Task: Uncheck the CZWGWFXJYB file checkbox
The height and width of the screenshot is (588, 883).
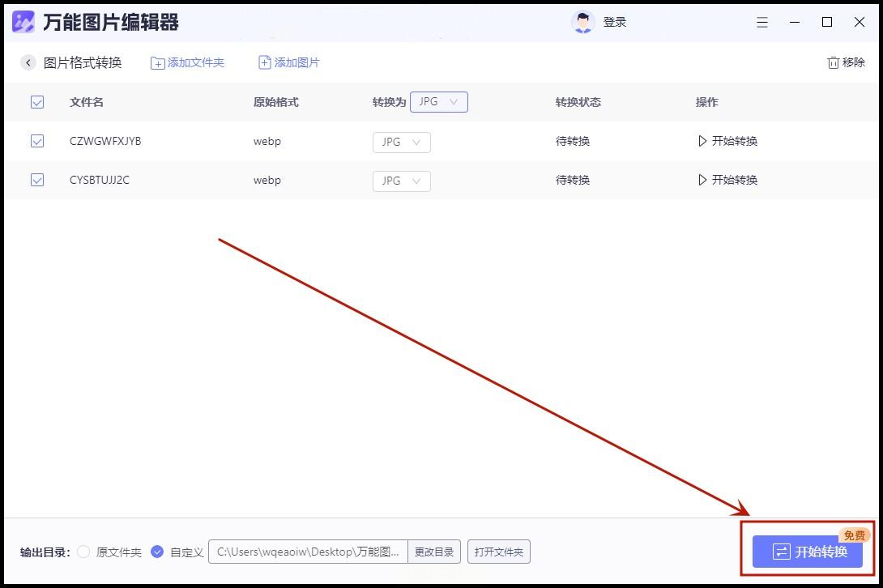Action: pos(37,141)
